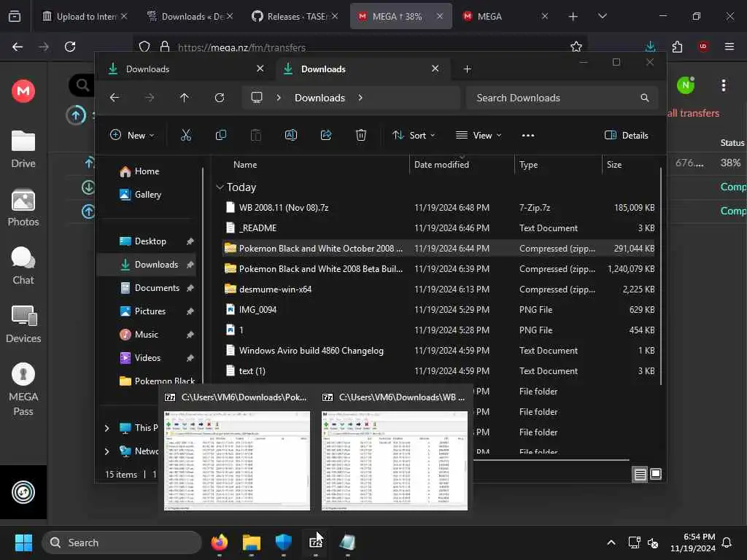Open MEGA Pass in sidebar
Viewport: 747px width, 560px height.
pos(23,390)
